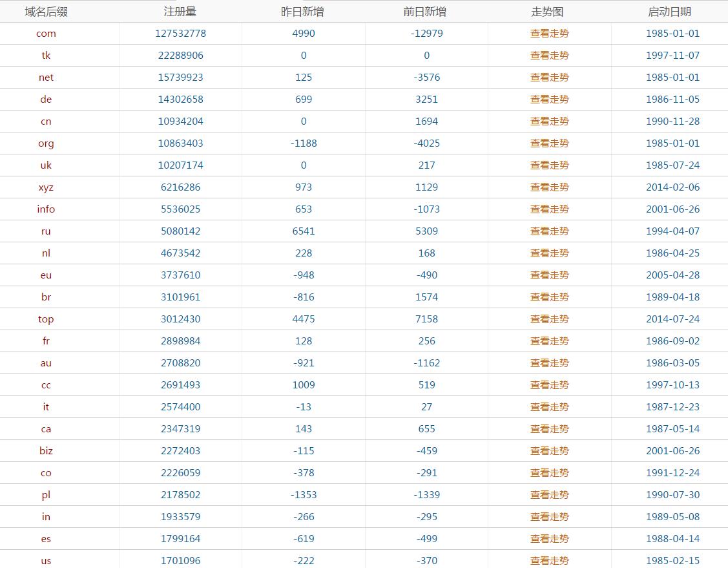Viewport: 728px width, 568px height.
Task: Open 查看走势 for the uk suffix
Action: (549, 165)
